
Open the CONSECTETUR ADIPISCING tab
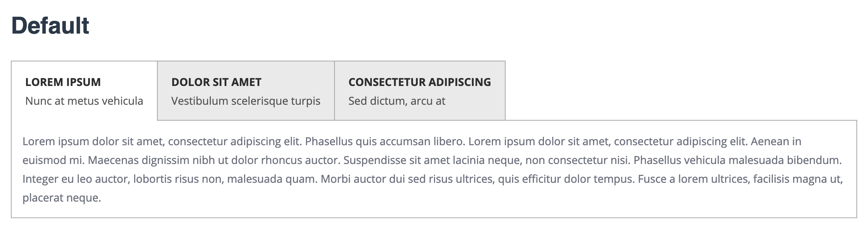pyautogui.click(x=420, y=82)
